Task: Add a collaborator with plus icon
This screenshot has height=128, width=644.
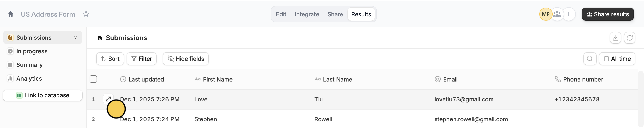Action: pos(569,14)
